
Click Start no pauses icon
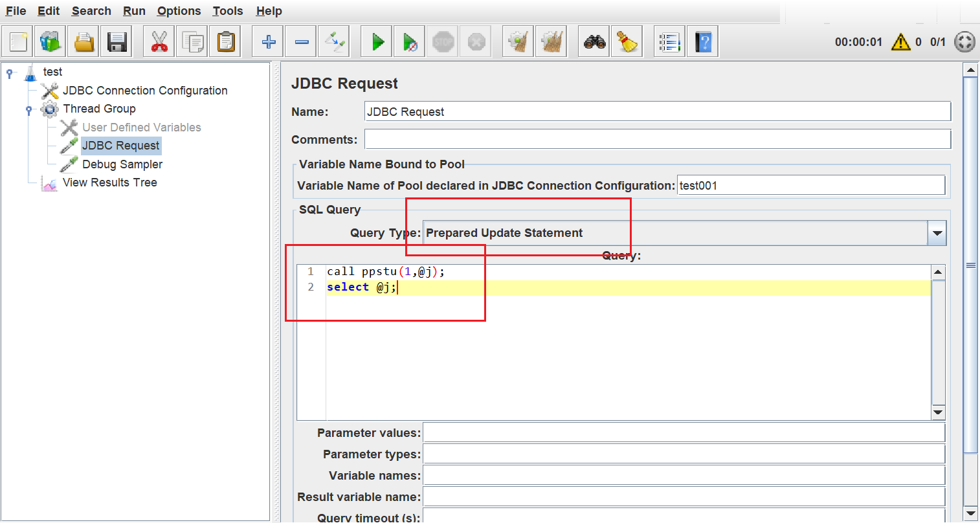pos(410,42)
